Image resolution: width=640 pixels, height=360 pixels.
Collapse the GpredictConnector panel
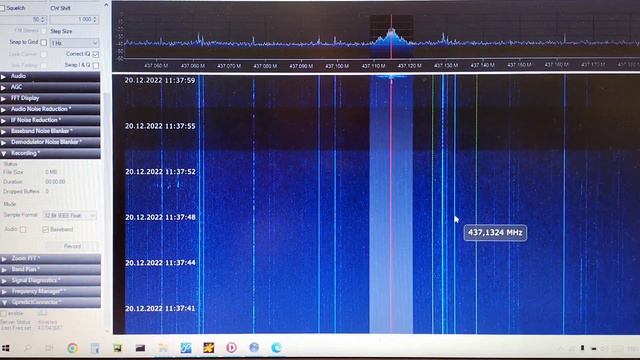(50, 302)
